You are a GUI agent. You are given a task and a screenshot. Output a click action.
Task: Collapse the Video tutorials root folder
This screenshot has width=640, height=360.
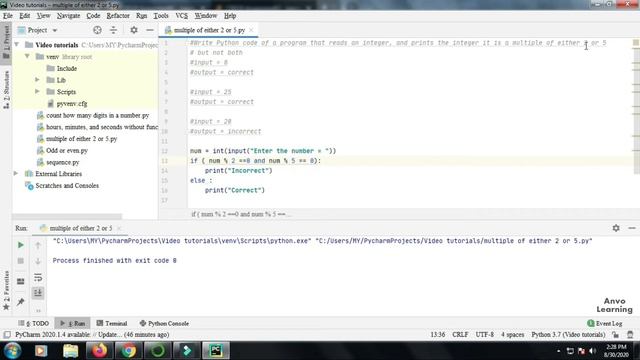click(17, 44)
